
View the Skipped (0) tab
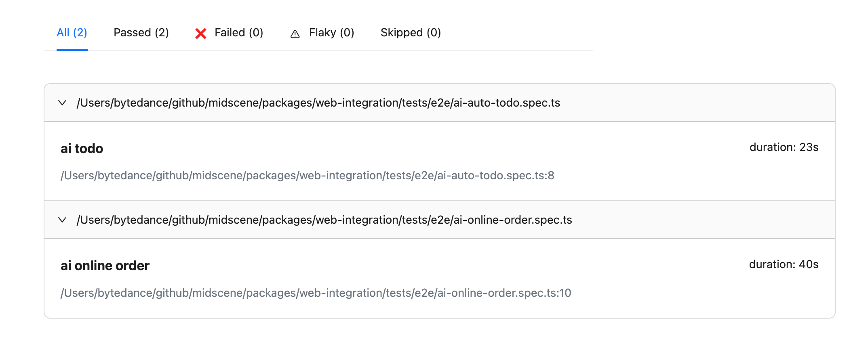pyautogui.click(x=411, y=33)
